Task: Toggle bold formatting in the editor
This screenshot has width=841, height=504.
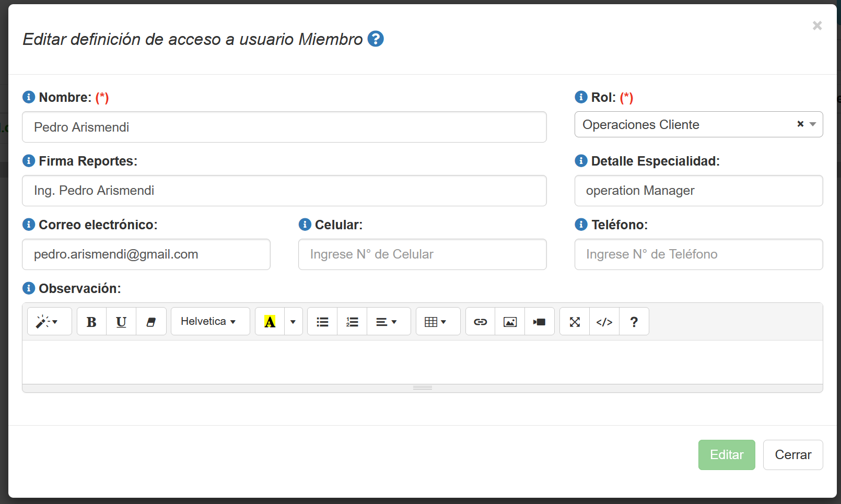Action: click(91, 322)
